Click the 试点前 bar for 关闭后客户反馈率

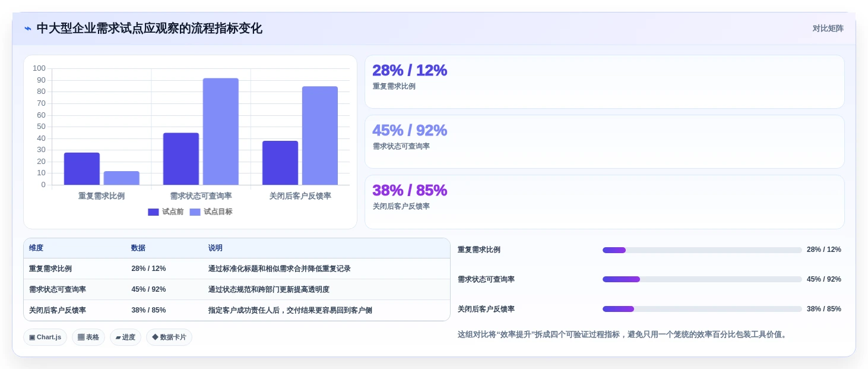[x=280, y=163]
